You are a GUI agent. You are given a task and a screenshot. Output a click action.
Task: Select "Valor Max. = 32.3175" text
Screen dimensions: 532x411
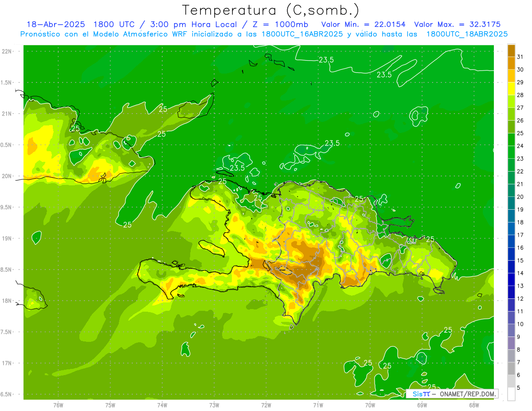[x=458, y=24]
